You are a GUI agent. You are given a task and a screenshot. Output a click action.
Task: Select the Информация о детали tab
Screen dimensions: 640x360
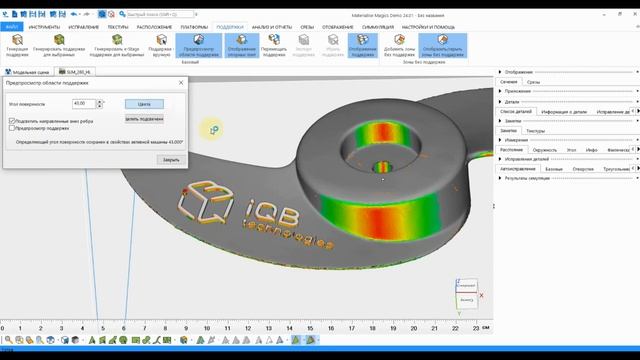point(564,112)
